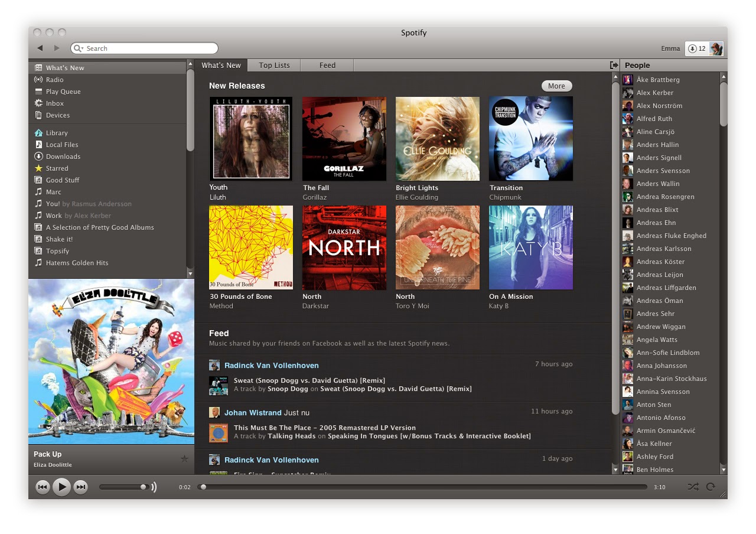The height and width of the screenshot is (534, 756).
Task: Skip to previous track
Action: coord(43,487)
